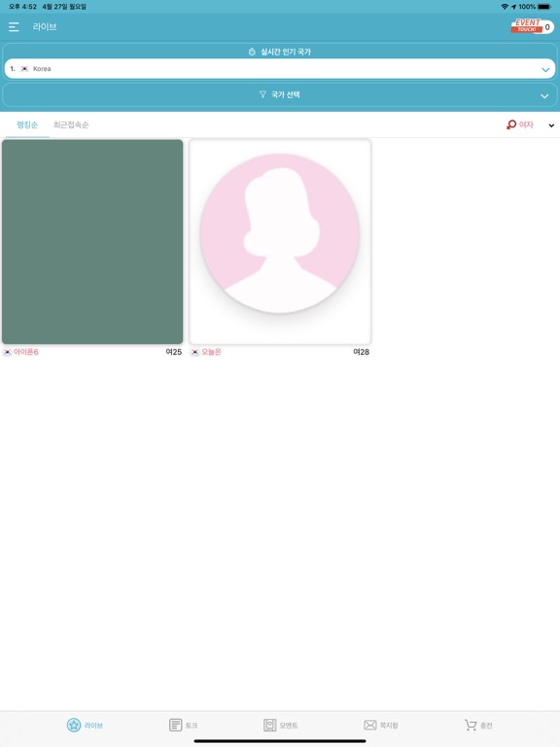560x747 pixels.
Task: Click the stopwatch icon beside 실시간 인기 국가
Action: (252, 52)
